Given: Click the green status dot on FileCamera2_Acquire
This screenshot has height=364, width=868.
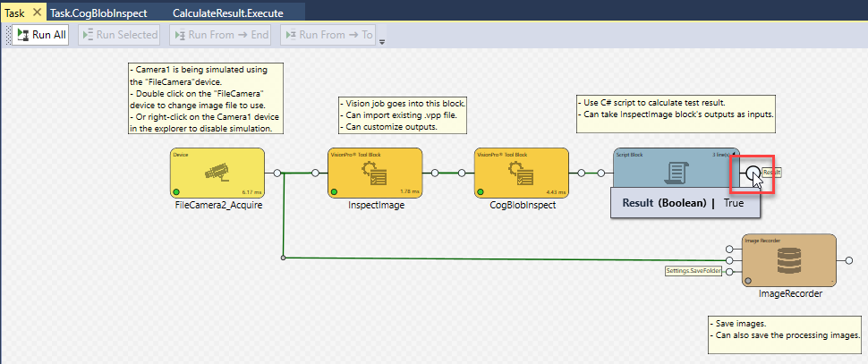Looking at the screenshot, I should pyautogui.click(x=177, y=191).
